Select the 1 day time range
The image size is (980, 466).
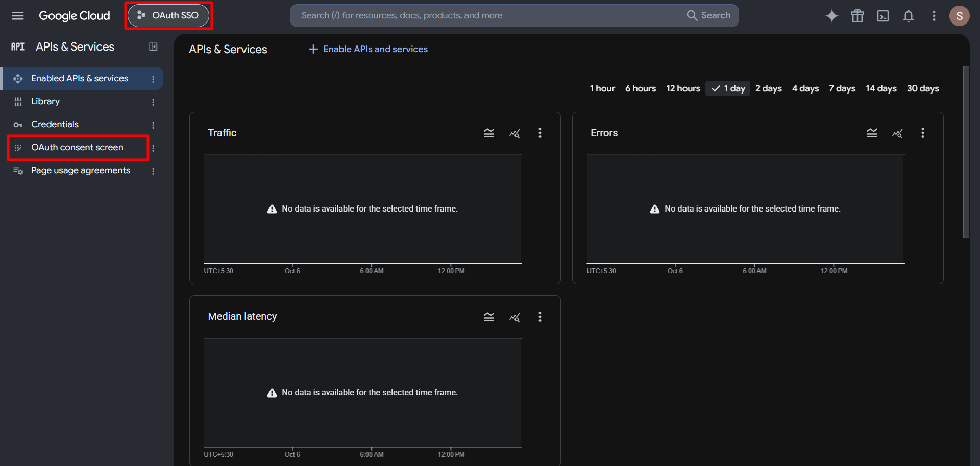tap(728, 88)
